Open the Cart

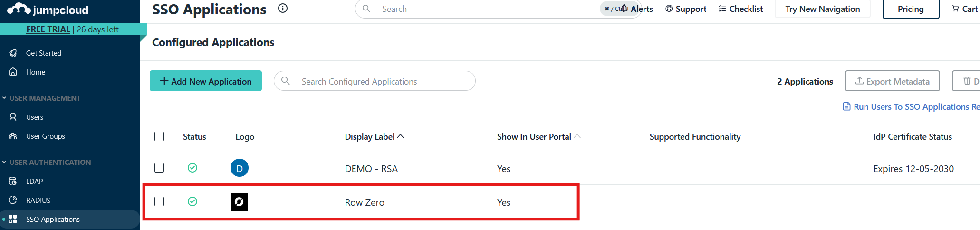(x=965, y=9)
